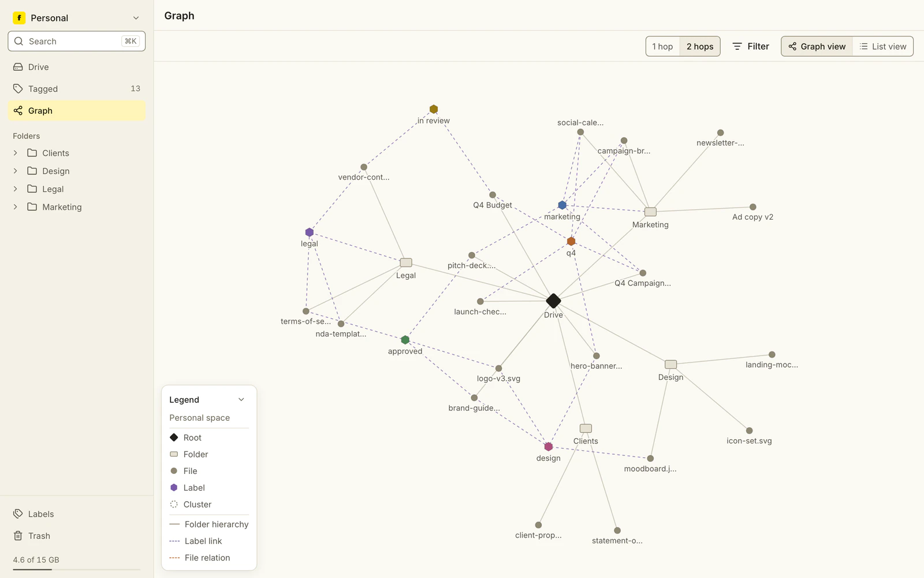Open Drive in the sidebar
This screenshot has height=578, width=924.
(x=77, y=67)
